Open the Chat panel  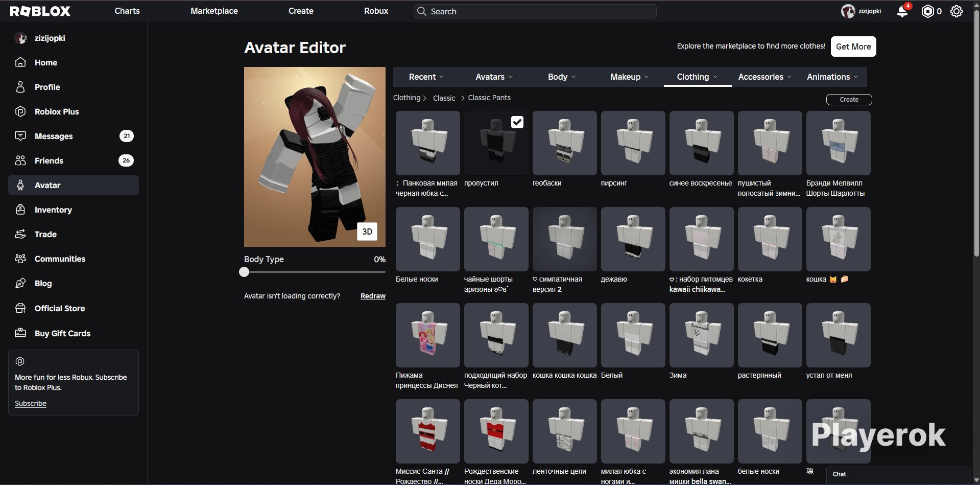click(x=898, y=474)
